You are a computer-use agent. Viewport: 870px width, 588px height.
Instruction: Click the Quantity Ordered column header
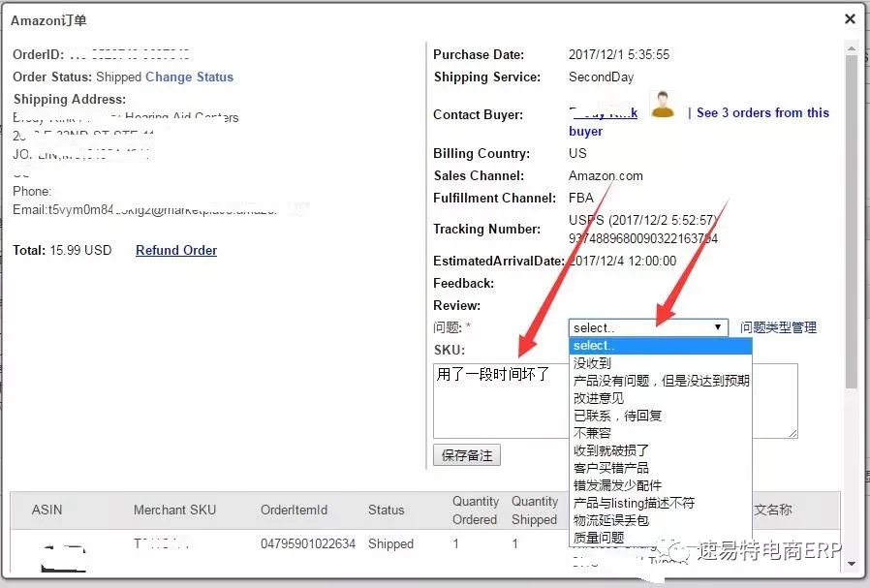(476, 511)
